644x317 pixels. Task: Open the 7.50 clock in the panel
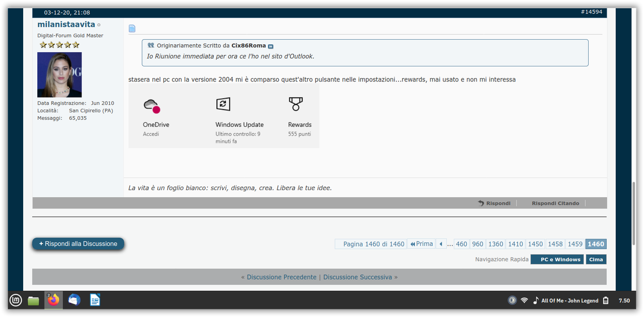[x=624, y=300]
